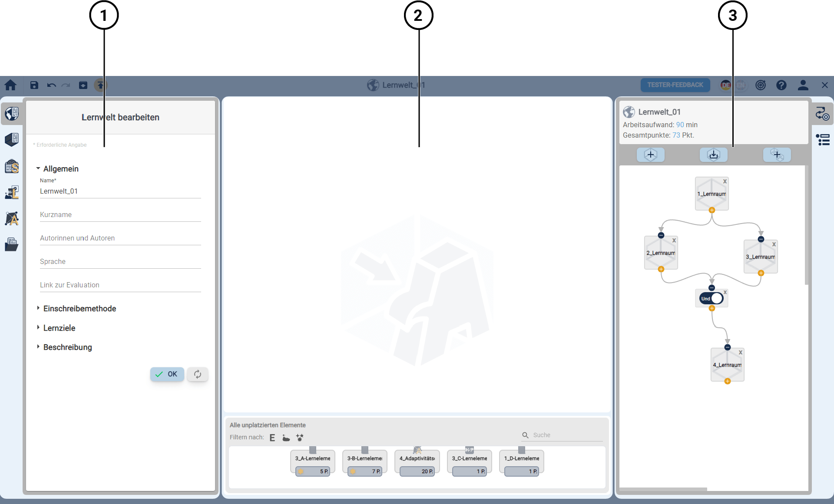The width and height of the screenshot is (834, 504).
Task: Save the learning world with disk icon
Action: pos(34,85)
